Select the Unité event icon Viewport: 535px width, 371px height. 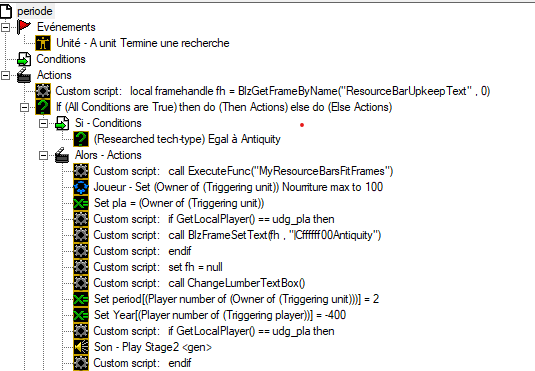[43, 43]
